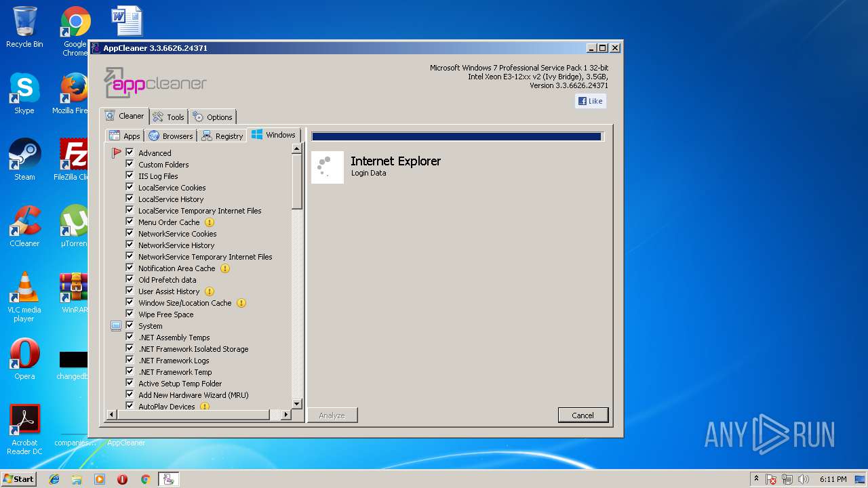The width and height of the screenshot is (868, 488).
Task: Open Internet Explorer from the taskbar
Action: (x=54, y=479)
